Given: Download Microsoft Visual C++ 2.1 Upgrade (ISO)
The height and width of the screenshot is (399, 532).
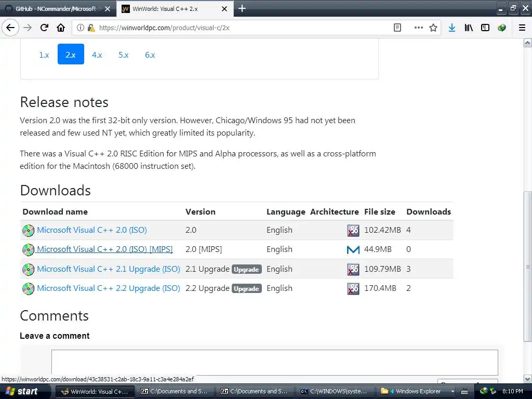Looking at the screenshot, I should (109, 269).
